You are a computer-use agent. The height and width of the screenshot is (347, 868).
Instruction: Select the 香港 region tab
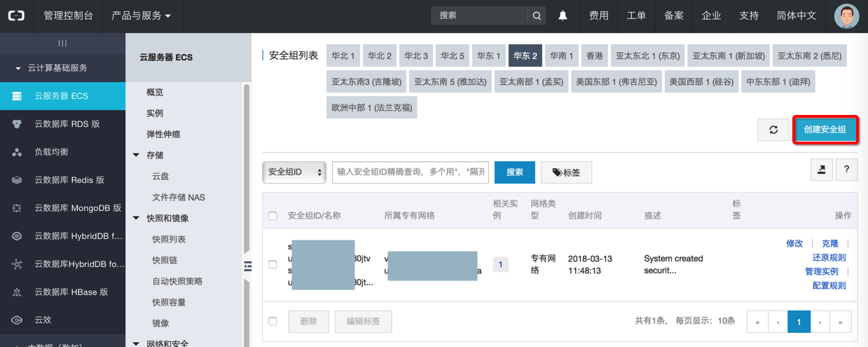(595, 55)
